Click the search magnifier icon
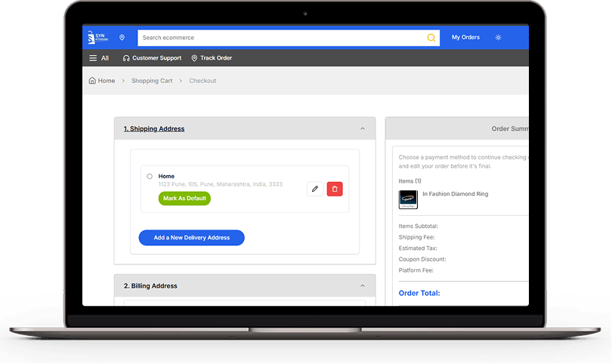612x364 pixels. [x=431, y=38]
